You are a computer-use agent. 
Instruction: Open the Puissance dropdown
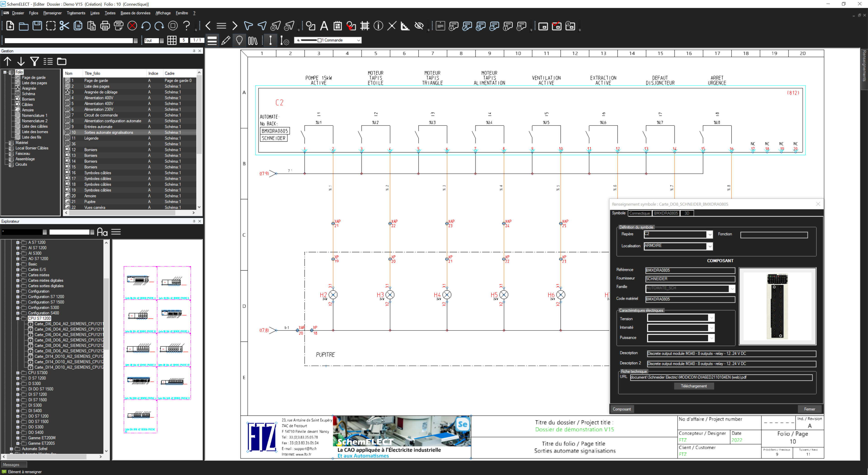coord(711,338)
